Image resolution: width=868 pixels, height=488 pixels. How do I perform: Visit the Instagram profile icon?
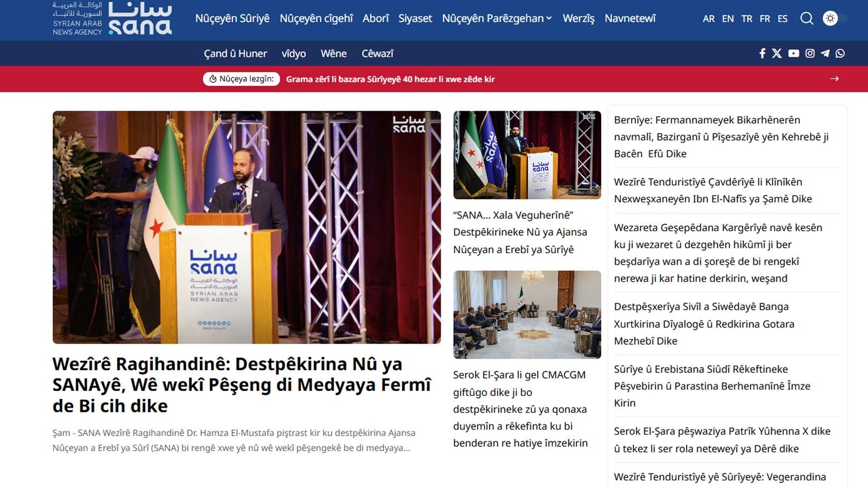(810, 53)
